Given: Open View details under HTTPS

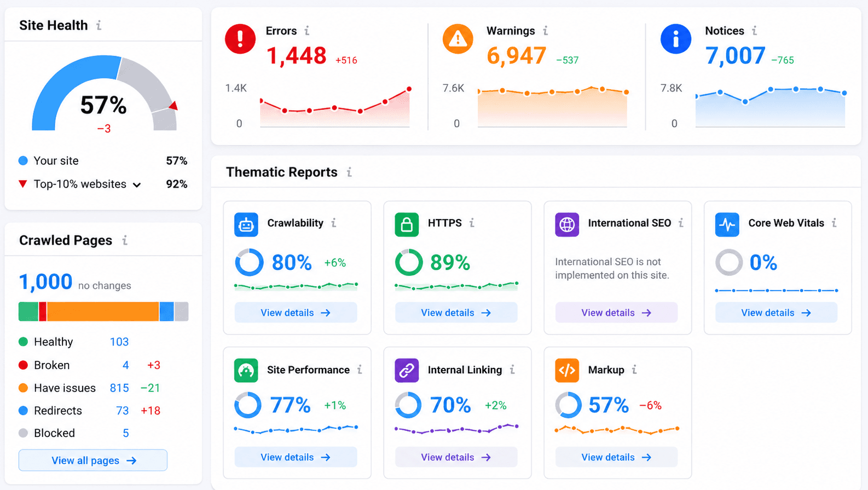Looking at the screenshot, I should click(x=456, y=313).
